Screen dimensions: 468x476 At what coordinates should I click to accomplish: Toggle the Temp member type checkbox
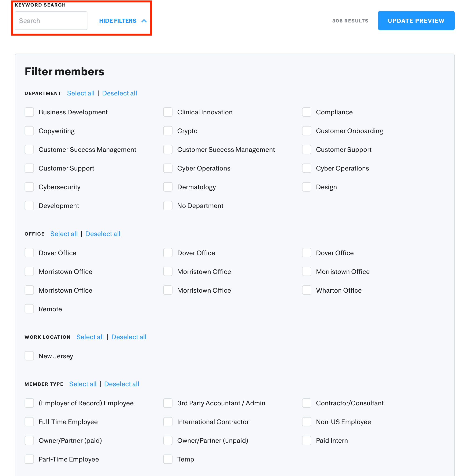pyautogui.click(x=168, y=459)
